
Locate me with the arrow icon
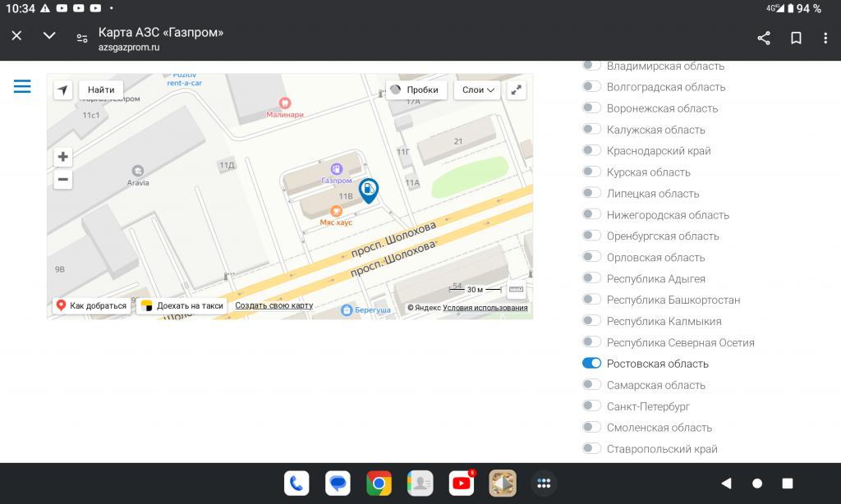(x=62, y=89)
